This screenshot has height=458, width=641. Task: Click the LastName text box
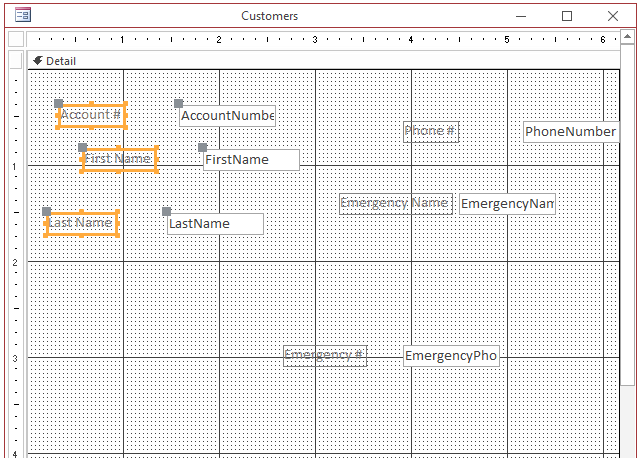215,224
